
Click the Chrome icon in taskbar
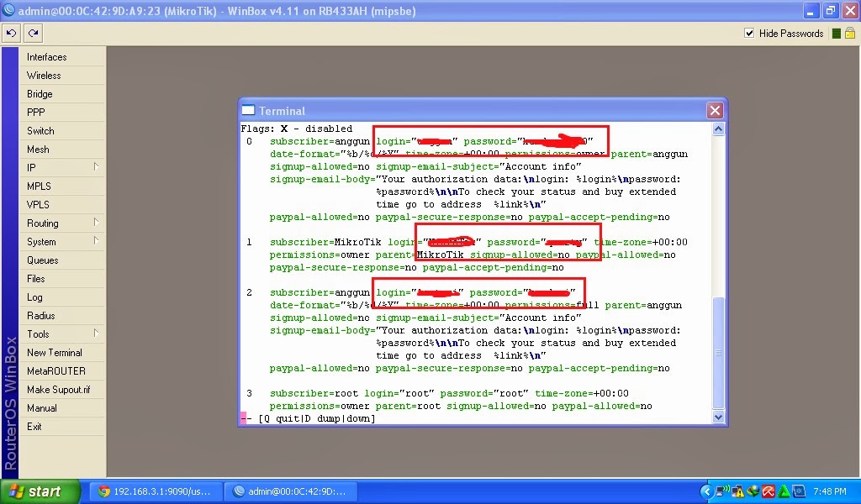coord(103,491)
